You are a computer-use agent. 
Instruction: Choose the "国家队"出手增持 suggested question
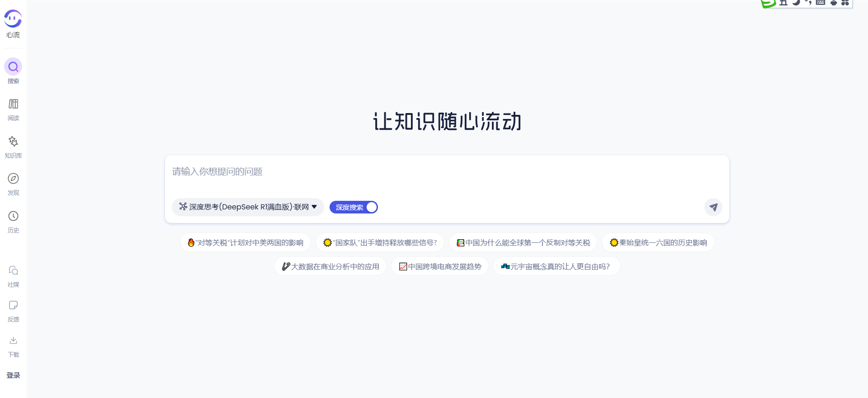point(380,243)
